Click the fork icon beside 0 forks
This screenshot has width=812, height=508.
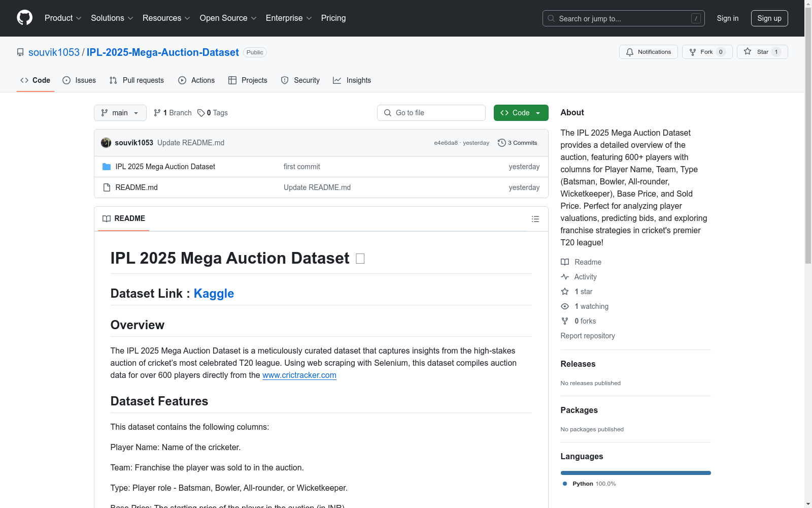[565, 321]
